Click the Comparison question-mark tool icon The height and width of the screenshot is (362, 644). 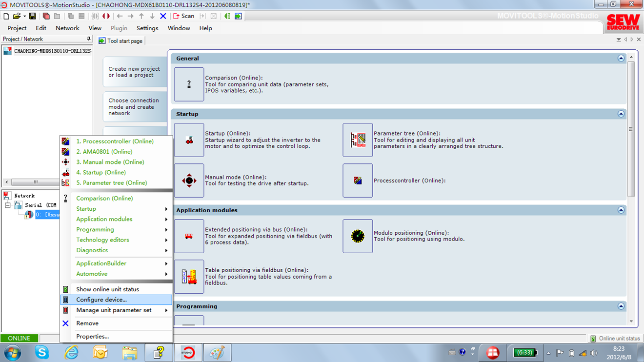coord(189,84)
